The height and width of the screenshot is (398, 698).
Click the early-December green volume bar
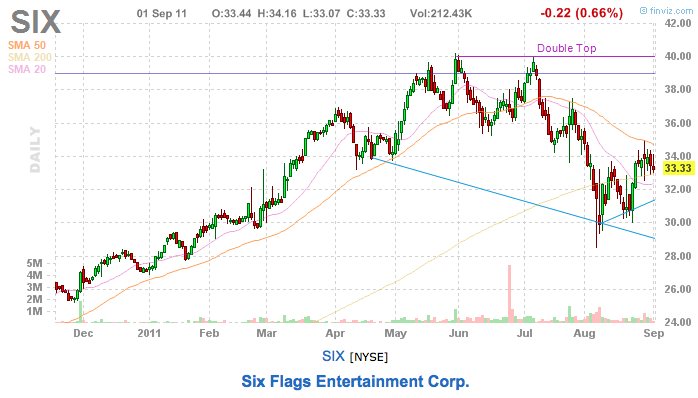(81, 312)
